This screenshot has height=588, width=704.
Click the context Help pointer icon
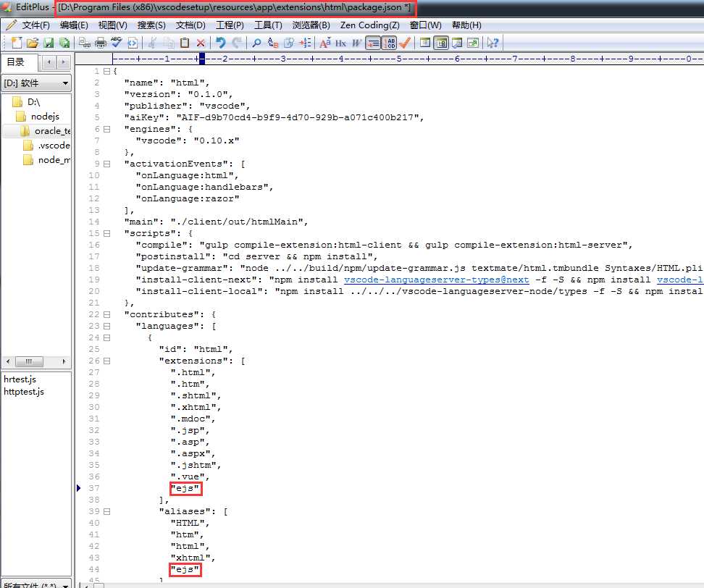(x=493, y=43)
